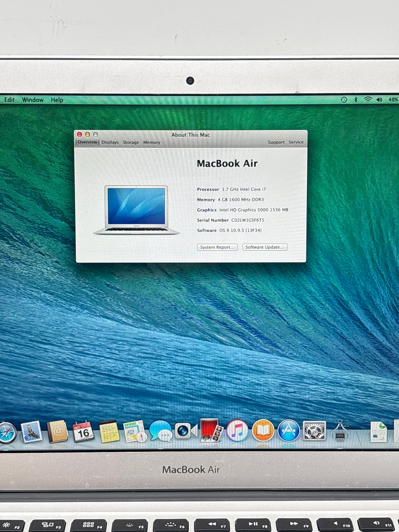Launch System Information from the Dock
Viewport: 399px width, 532px height.
340,431
